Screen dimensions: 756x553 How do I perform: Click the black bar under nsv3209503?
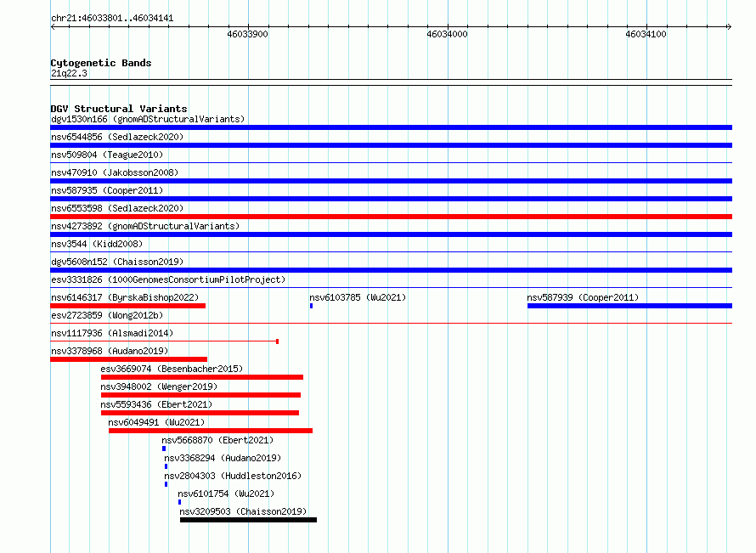(248, 520)
